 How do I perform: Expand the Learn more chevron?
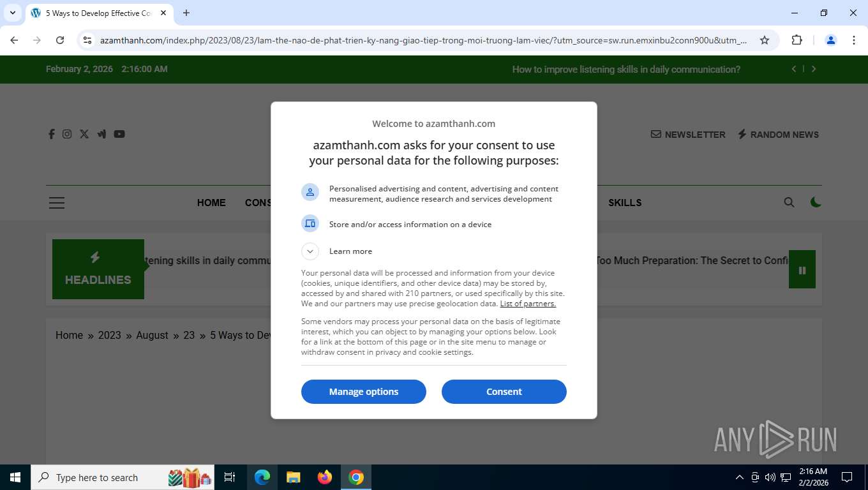pos(310,251)
